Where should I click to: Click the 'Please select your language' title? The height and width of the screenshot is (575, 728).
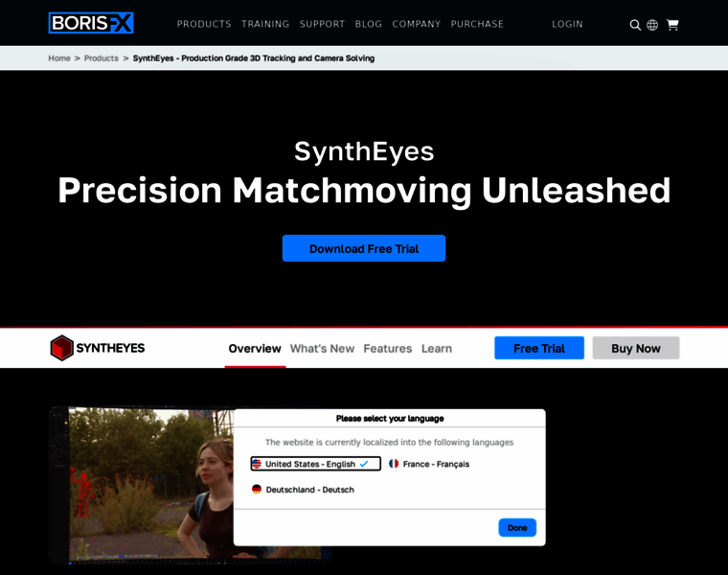coord(390,419)
